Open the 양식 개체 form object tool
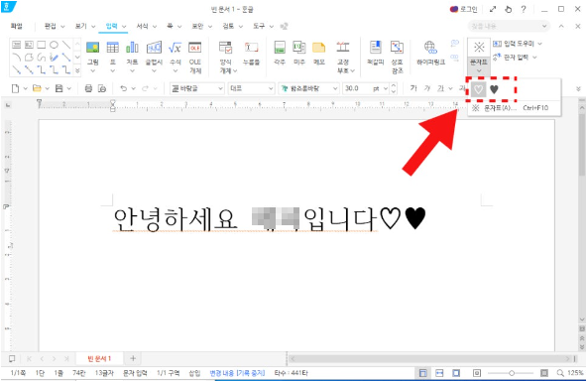 coord(225,48)
